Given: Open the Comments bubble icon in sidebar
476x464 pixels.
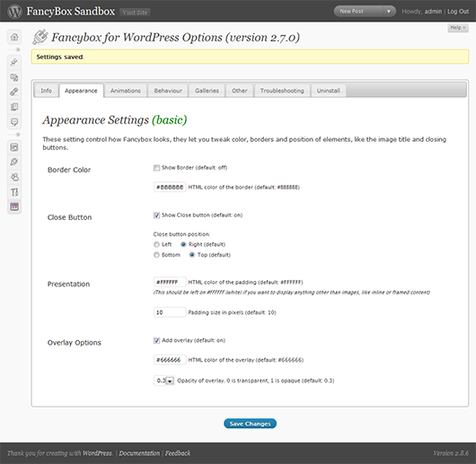Looking at the screenshot, I should pos(14,122).
